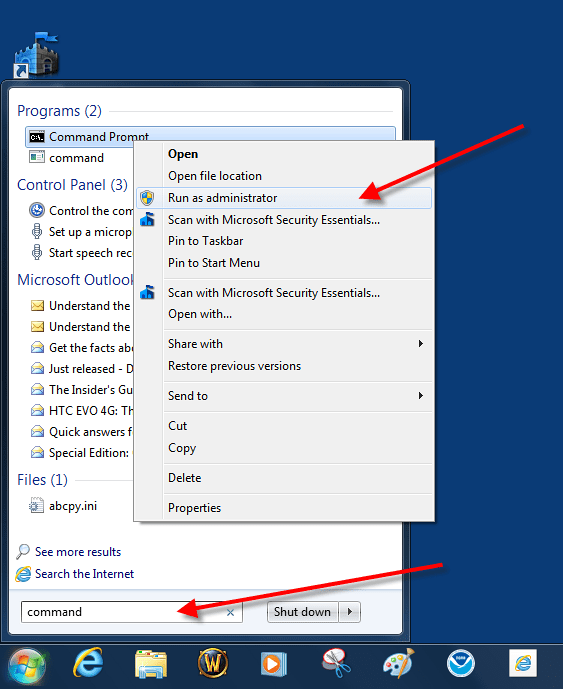Open the 'HTC EVO 4G' email result
The height and width of the screenshot is (689, 563).
click(82, 411)
